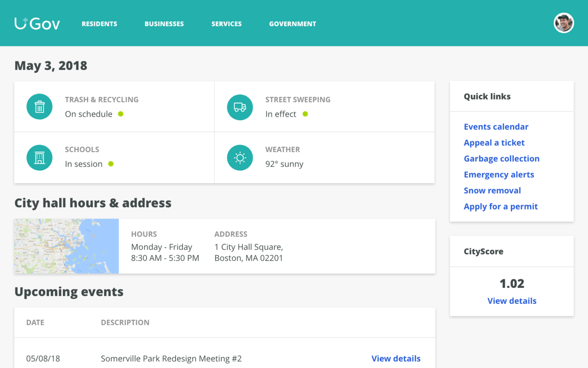Viewport: 588px width, 368px height.
Task: Click the UGov logo
Action: coord(37,24)
